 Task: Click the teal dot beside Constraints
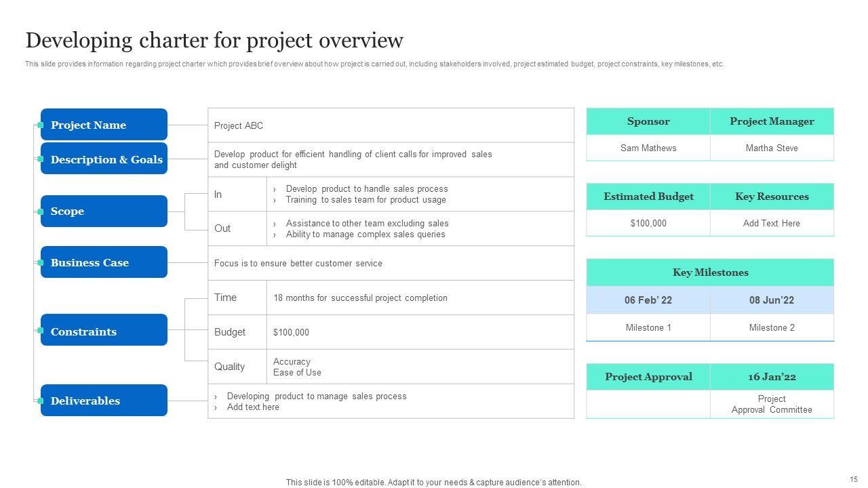41,331
